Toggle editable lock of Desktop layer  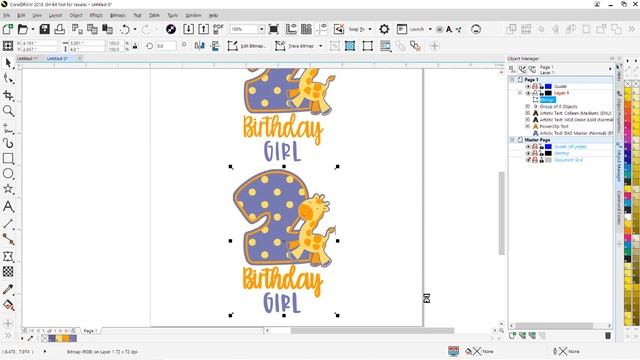point(542,153)
